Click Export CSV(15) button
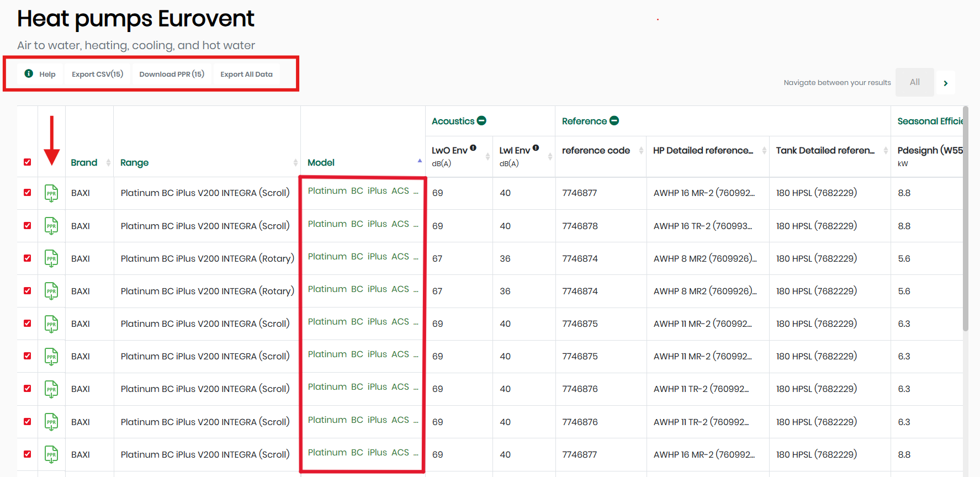Viewport: 980px width, 477px height. [x=97, y=74]
